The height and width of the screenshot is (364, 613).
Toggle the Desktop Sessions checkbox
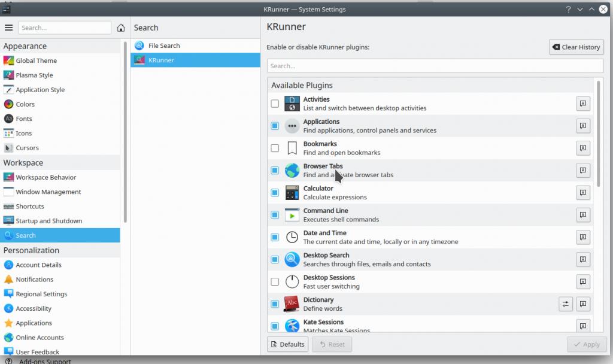[275, 282]
